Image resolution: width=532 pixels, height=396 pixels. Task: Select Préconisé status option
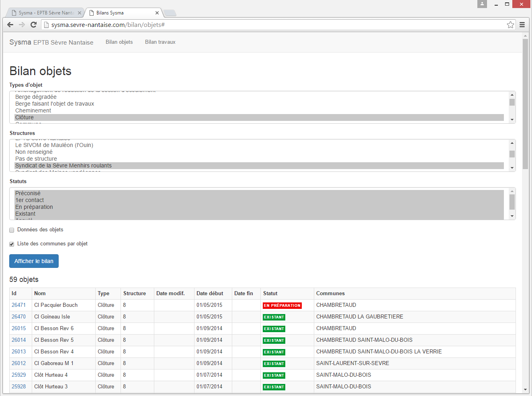tap(259, 193)
